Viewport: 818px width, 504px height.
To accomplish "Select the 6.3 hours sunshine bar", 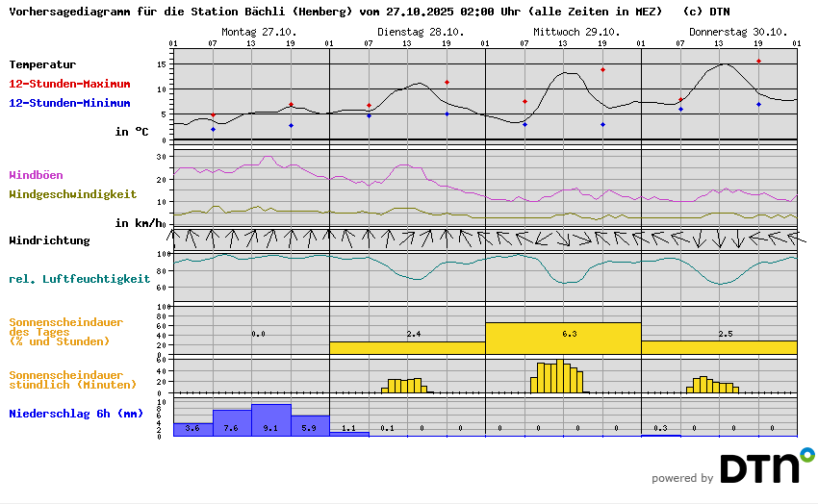I will [x=563, y=338].
